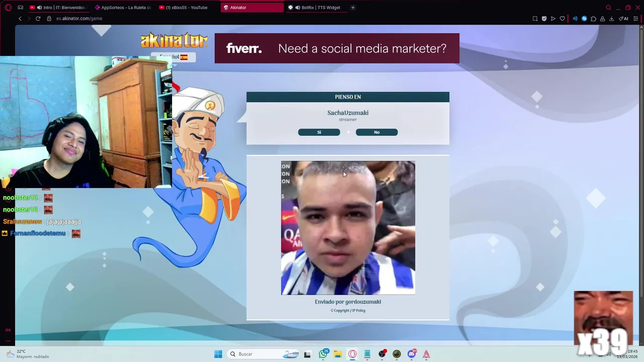Open the Shazam extension icon
644x362 pixels.
[x=584, y=19]
